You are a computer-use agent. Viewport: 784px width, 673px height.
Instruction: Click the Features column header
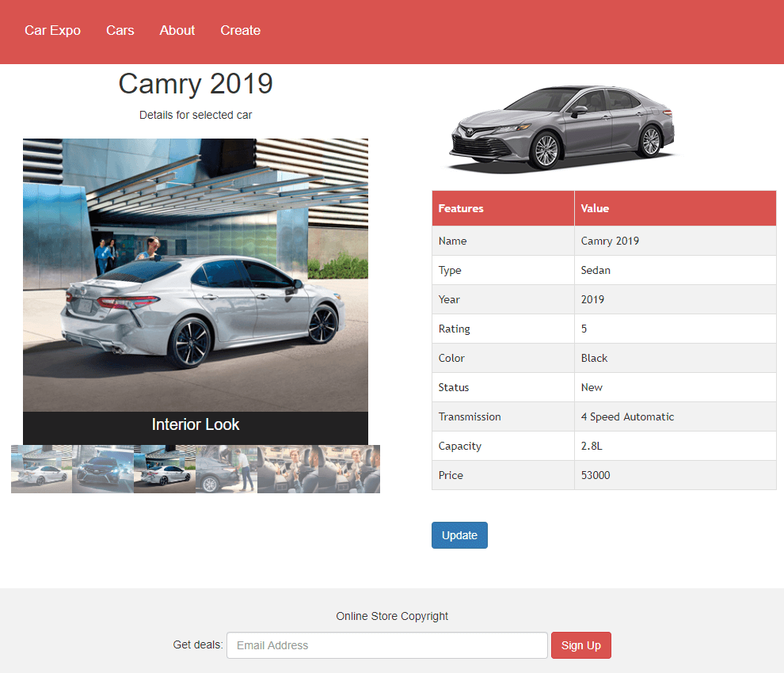503,208
